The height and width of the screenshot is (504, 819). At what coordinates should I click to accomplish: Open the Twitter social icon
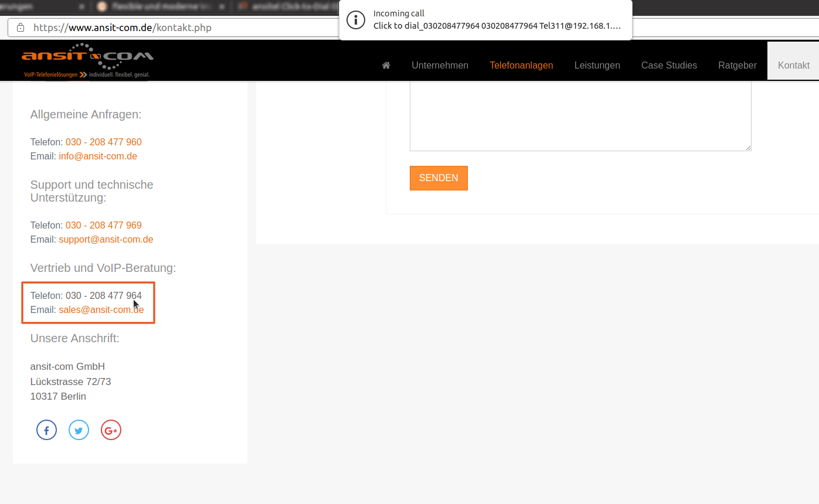(x=79, y=431)
